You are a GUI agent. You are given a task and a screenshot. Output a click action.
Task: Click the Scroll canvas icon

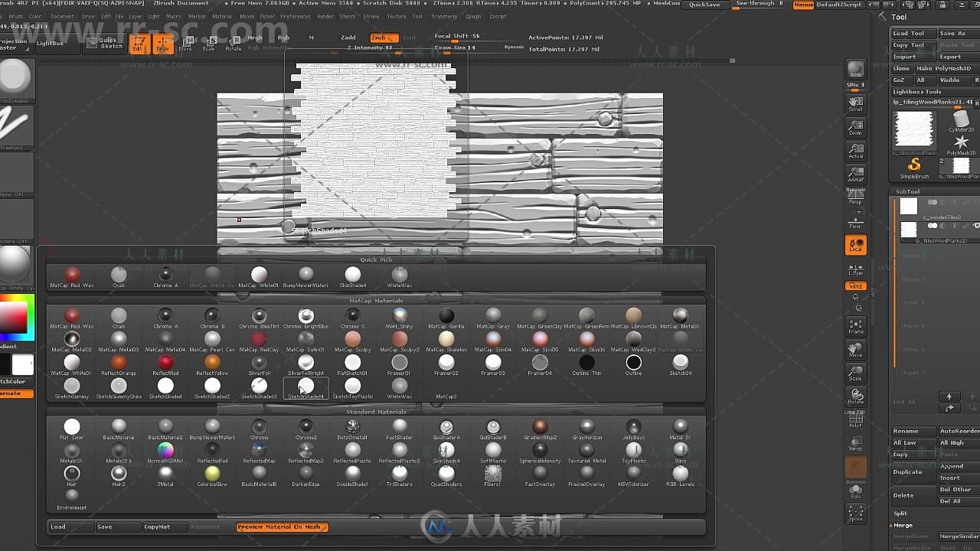(x=855, y=103)
